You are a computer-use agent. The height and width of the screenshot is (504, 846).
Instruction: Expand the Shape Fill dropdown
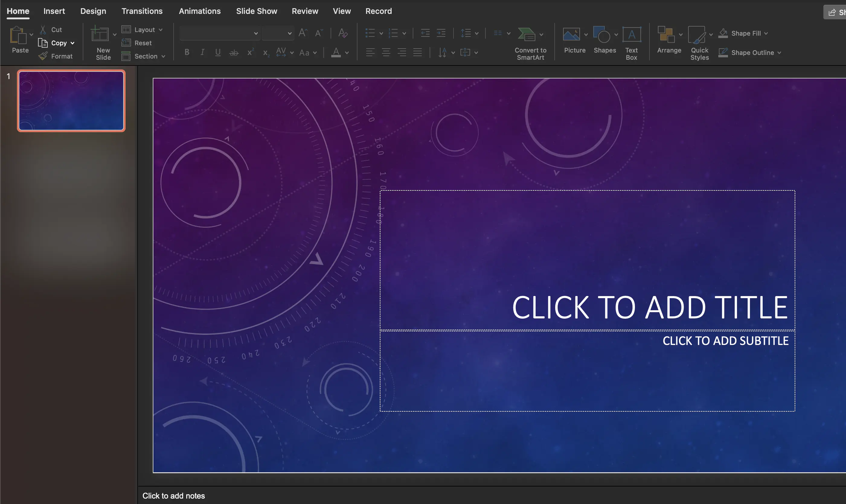pyautogui.click(x=765, y=33)
